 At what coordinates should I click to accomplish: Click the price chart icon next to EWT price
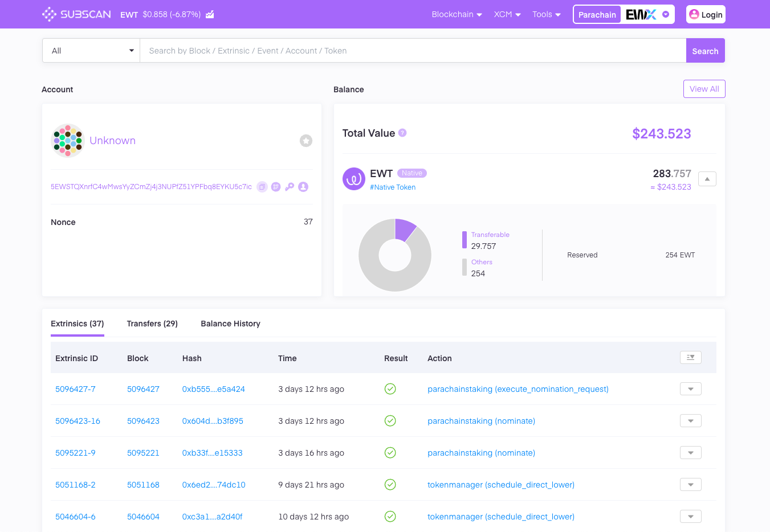coord(210,14)
